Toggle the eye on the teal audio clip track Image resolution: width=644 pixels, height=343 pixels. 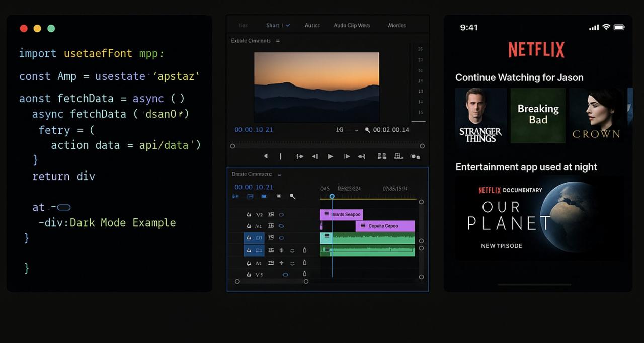pos(281,238)
